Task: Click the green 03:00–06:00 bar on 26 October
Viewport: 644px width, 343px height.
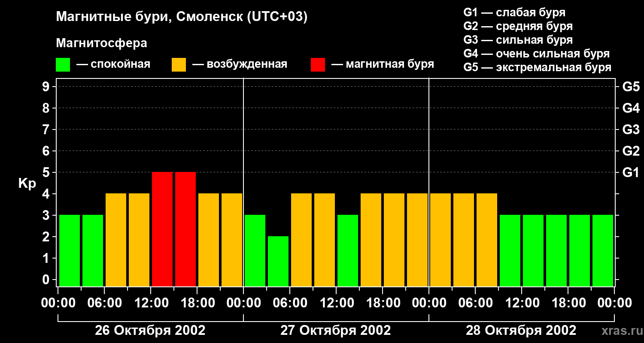Action: point(93,250)
